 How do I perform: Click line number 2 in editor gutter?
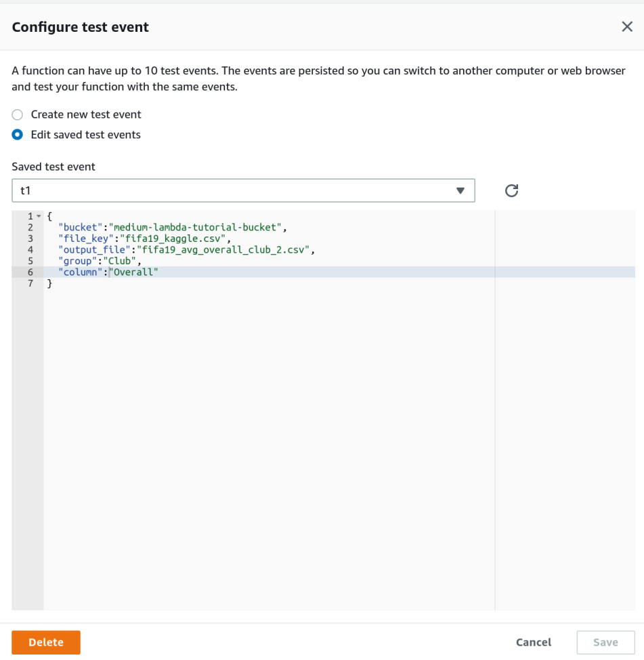coord(30,228)
